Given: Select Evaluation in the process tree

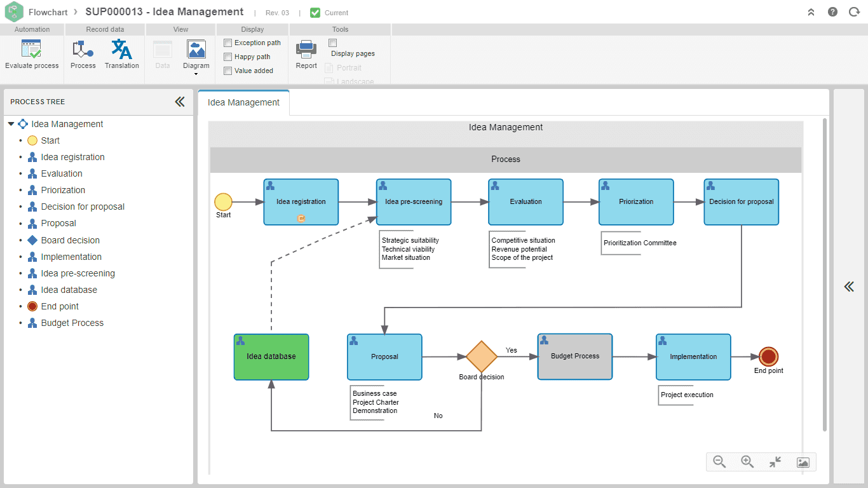Looking at the screenshot, I should [x=62, y=173].
